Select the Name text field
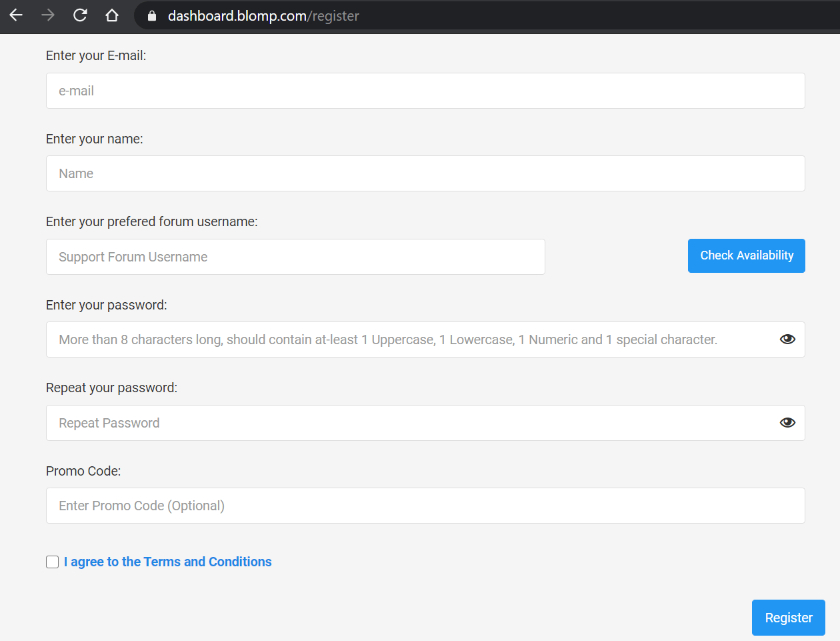Viewport: 840px width, 641px height. click(425, 173)
